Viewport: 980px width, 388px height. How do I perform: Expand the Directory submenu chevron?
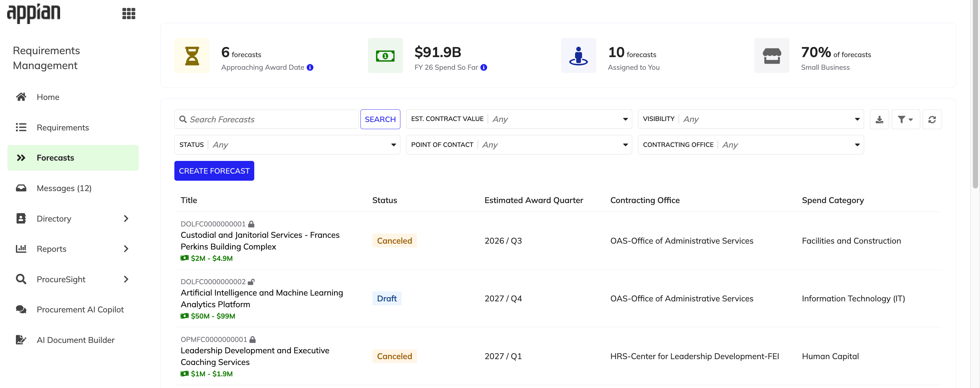[x=126, y=219]
